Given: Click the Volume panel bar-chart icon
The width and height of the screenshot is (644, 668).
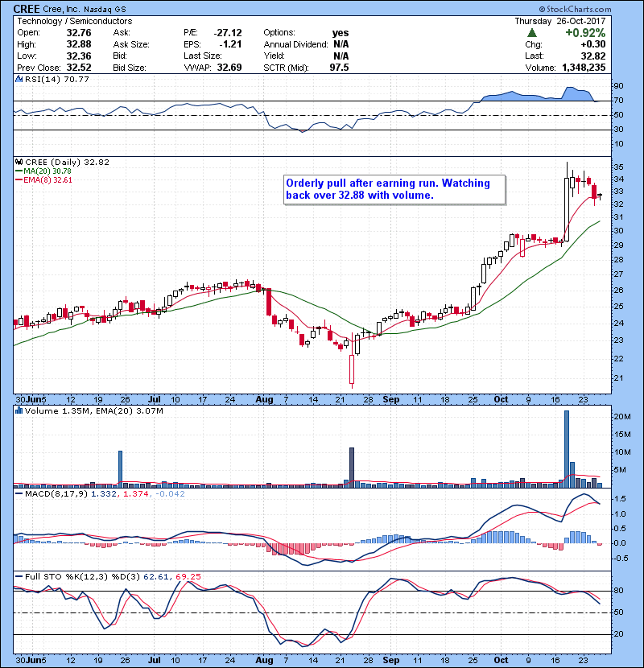Looking at the screenshot, I should [19, 410].
